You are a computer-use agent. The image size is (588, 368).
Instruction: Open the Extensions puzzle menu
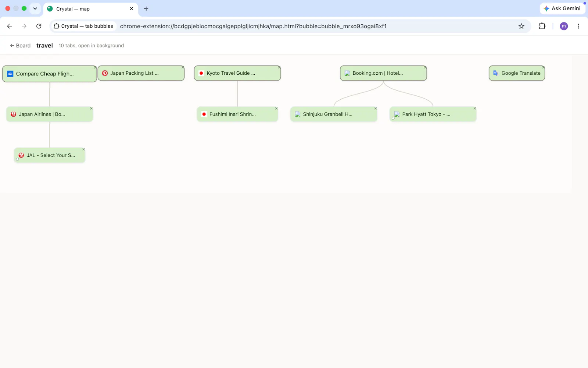click(542, 26)
